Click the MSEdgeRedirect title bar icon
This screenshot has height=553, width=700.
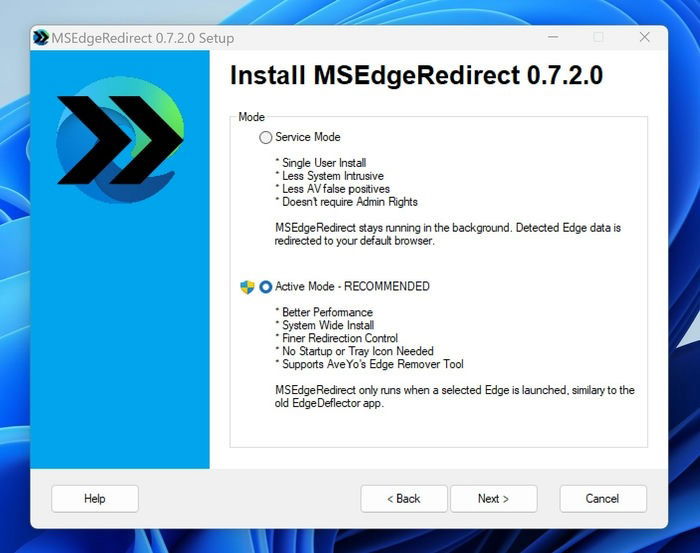click(x=41, y=38)
